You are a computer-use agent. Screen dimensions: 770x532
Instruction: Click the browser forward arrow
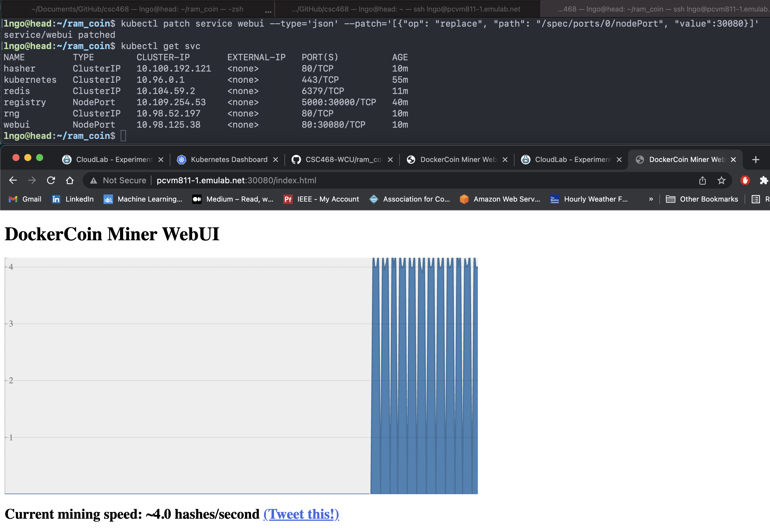coord(32,180)
